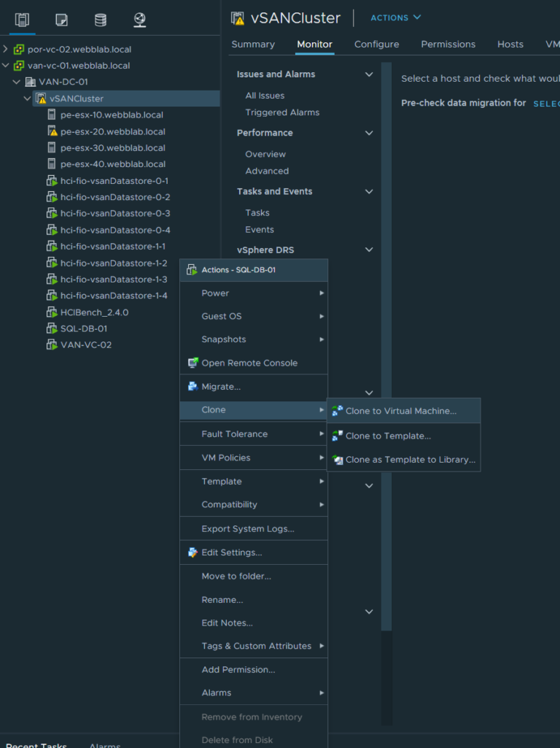Image resolution: width=560 pixels, height=748 pixels.
Task: Expand the por-vc-02.webblab.local tree node
Action: pos(6,49)
